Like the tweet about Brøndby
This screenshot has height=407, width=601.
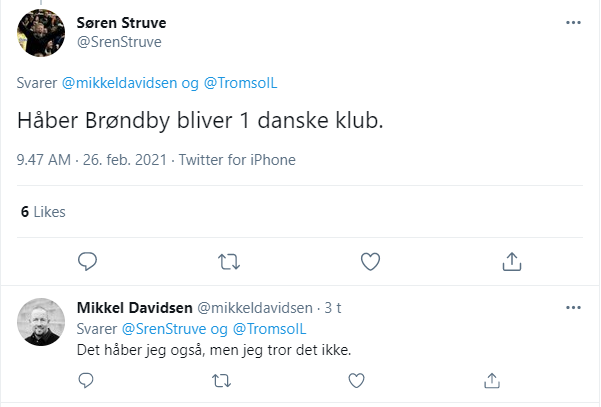[371, 261]
